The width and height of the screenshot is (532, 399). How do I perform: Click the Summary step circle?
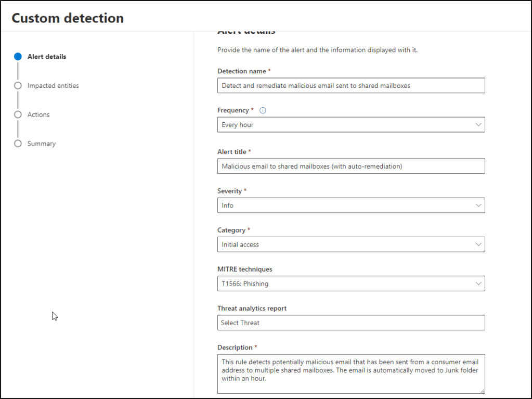pyautogui.click(x=18, y=144)
